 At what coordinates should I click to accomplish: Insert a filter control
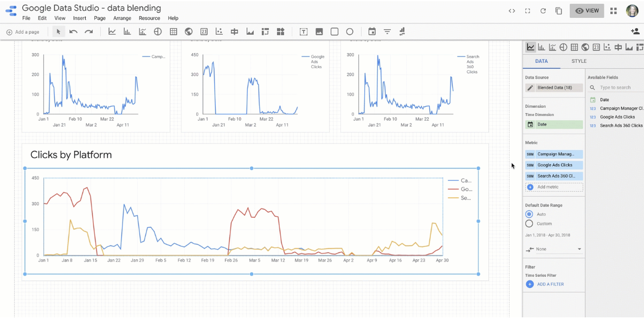[x=387, y=31]
